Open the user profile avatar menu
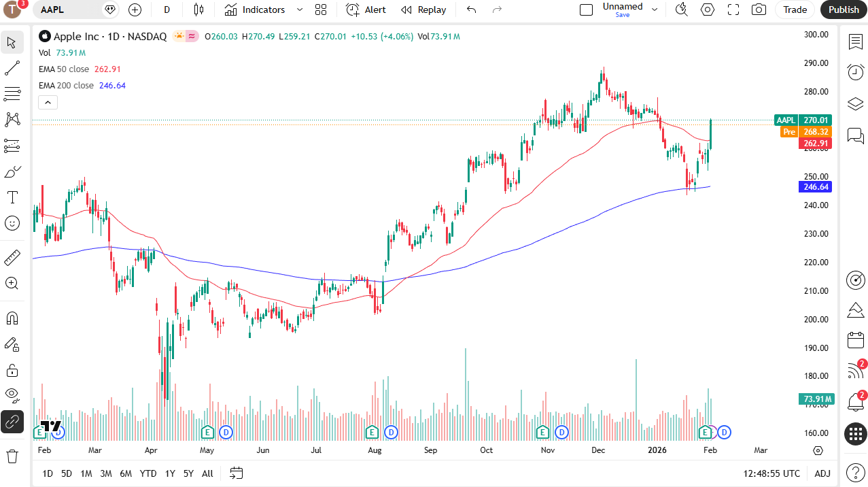 (13, 10)
